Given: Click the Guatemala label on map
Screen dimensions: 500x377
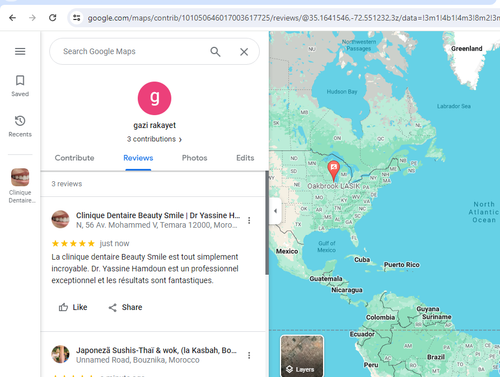Looking at the screenshot, I should (326, 279).
